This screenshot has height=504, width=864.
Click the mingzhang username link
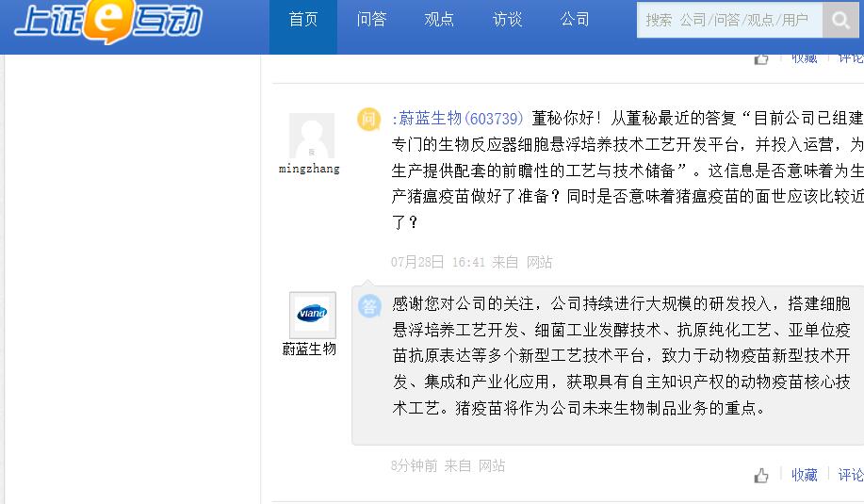tap(309, 170)
